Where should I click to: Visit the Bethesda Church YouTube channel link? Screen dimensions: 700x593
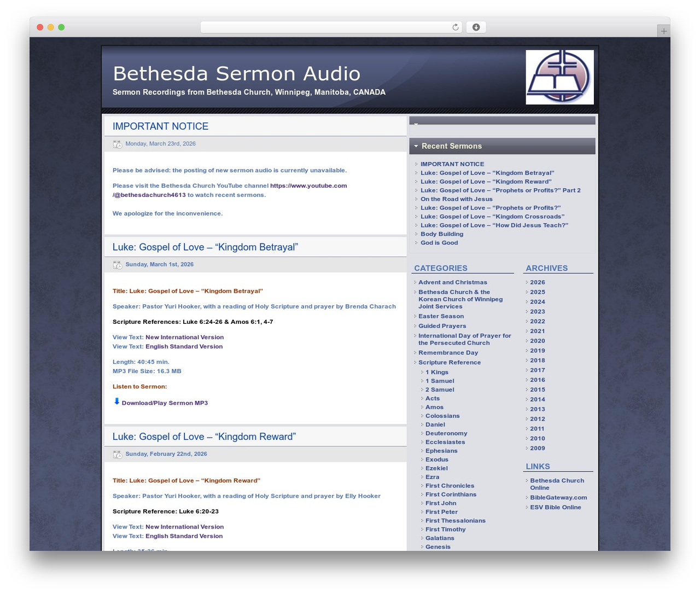coord(230,190)
